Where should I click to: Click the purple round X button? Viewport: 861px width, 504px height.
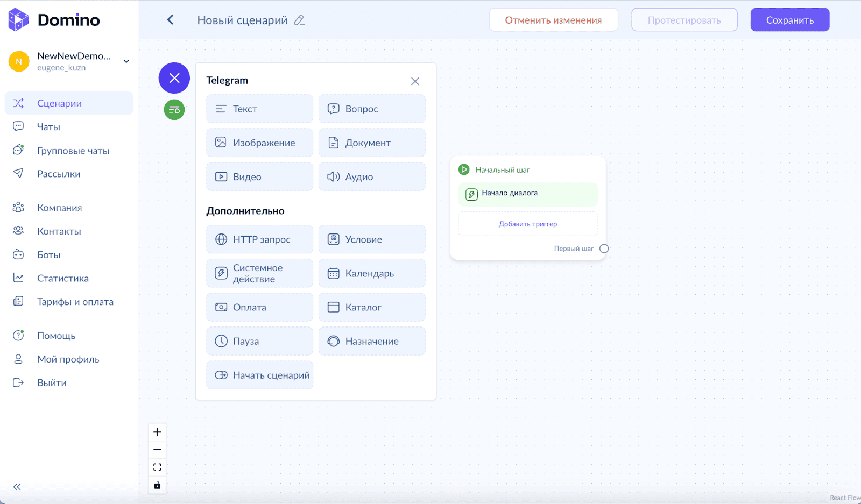click(174, 78)
